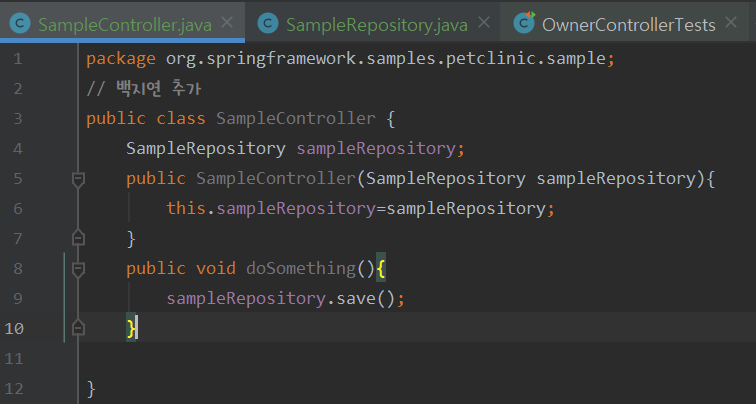Click the class icon on SampleRepository.java tab

click(x=268, y=23)
